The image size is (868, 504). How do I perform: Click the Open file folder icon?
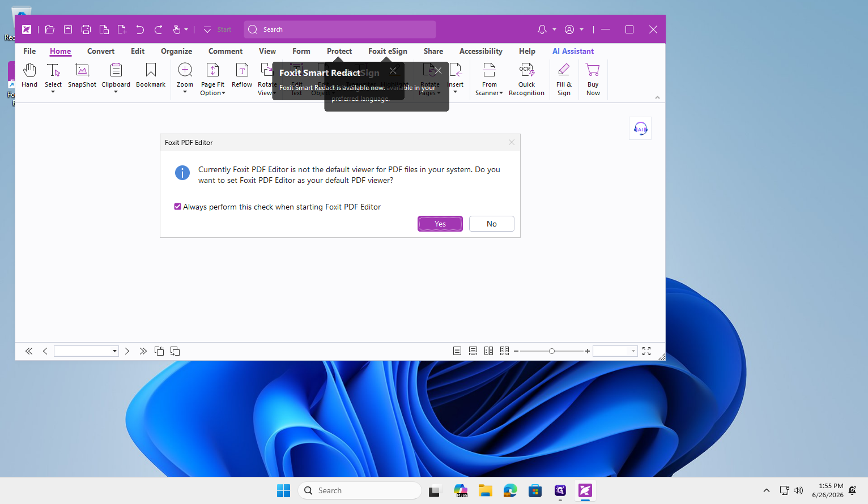[x=50, y=29]
